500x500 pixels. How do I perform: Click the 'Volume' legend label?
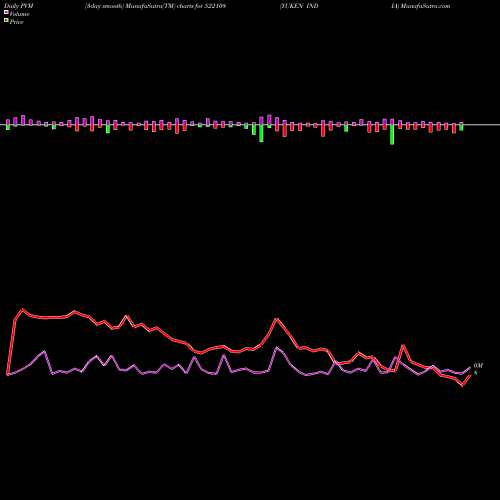(19, 14)
